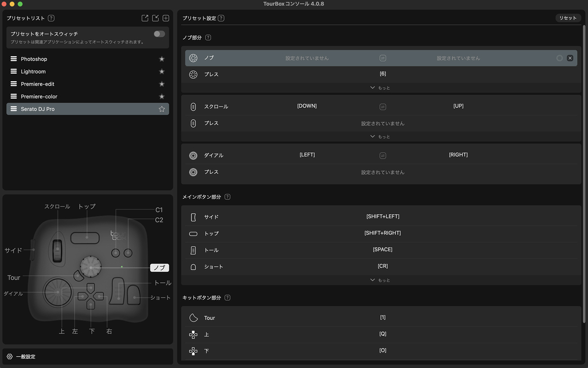This screenshot has height=368, width=588.
Task: Swap the ダイアル LEFT and RIGHT directions
Action: click(x=382, y=156)
